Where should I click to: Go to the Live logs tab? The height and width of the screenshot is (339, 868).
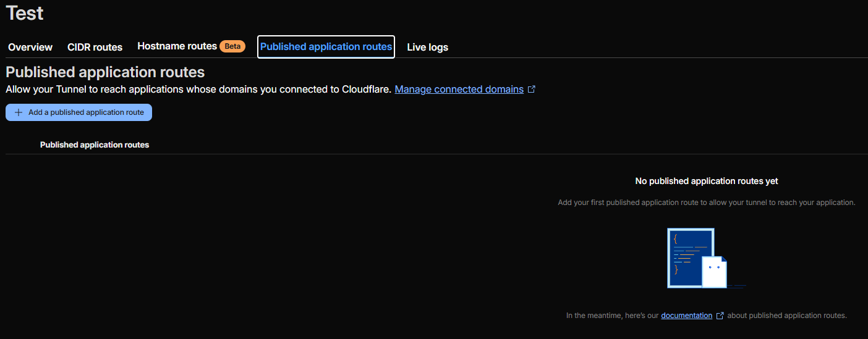(427, 47)
